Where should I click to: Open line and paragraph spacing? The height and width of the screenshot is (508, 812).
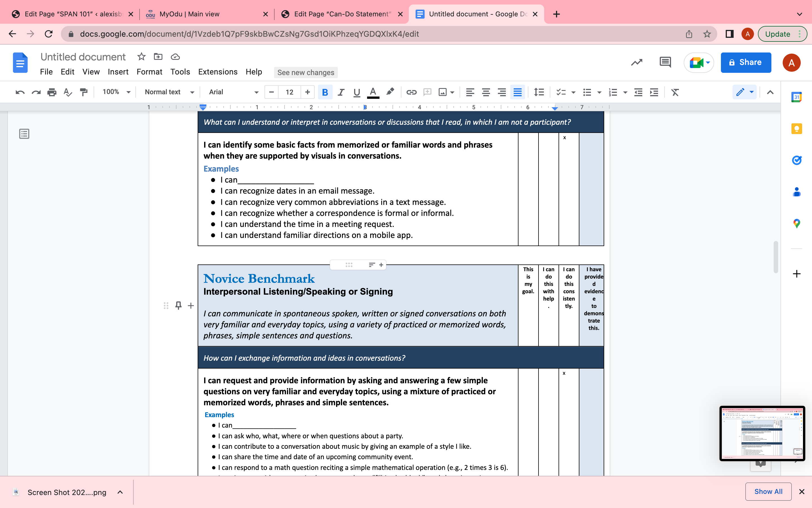539,92
